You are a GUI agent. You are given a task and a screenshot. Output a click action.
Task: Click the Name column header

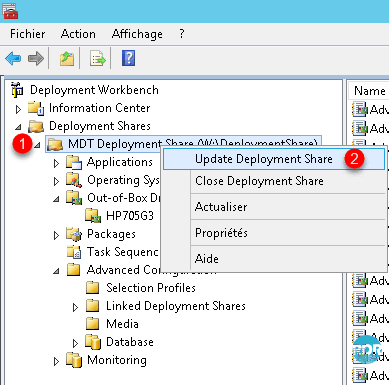369,91
